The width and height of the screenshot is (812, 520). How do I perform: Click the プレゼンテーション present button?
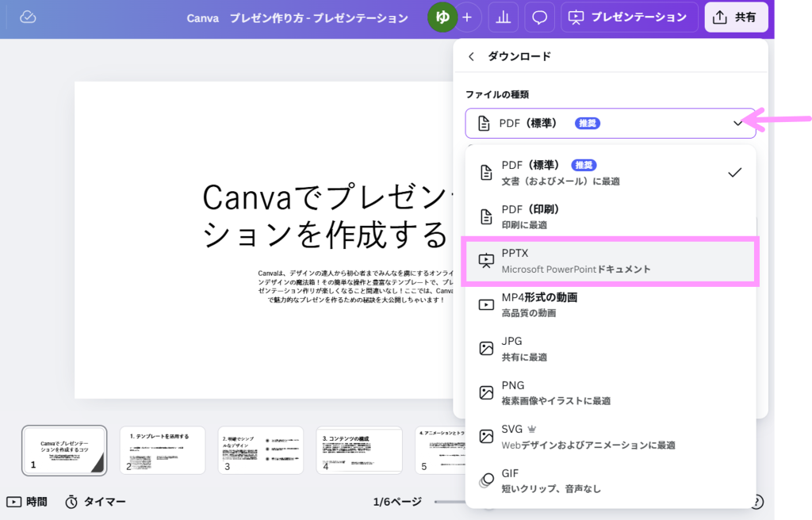(x=630, y=17)
